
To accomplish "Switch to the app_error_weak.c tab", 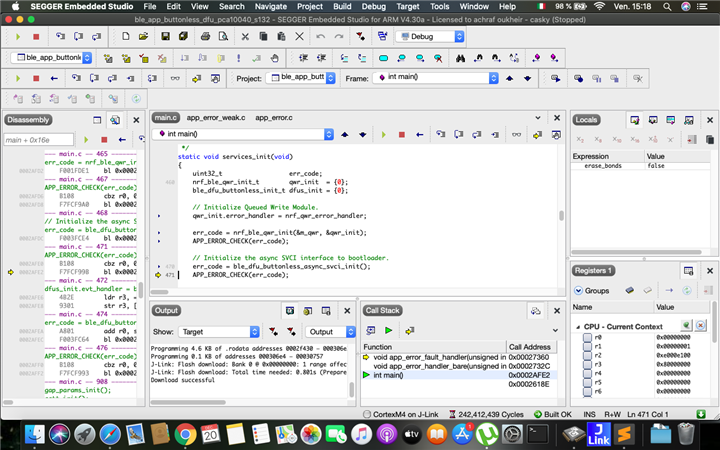I will click(x=216, y=118).
